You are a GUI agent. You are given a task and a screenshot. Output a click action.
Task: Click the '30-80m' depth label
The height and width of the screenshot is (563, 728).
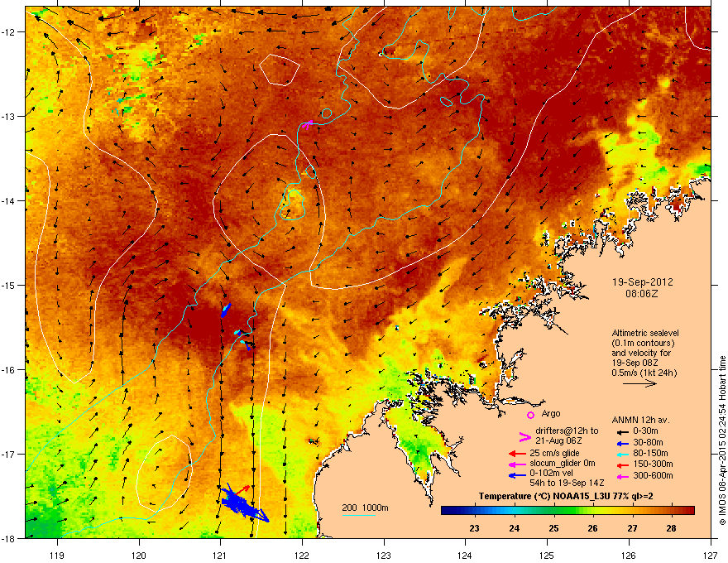point(648,443)
